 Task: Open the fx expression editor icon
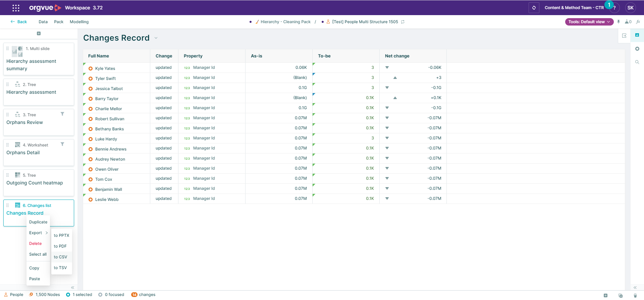(638, 22)
